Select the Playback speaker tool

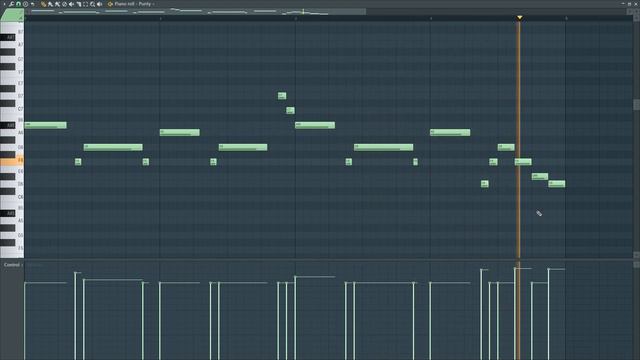(x=99, y=4)
